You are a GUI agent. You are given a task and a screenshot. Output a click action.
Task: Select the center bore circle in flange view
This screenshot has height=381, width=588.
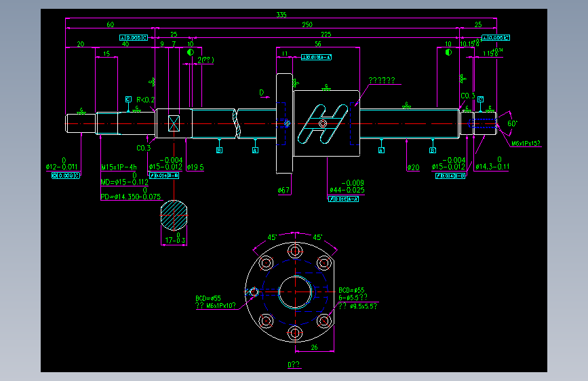pyautogui.click(x=295, y=292)
